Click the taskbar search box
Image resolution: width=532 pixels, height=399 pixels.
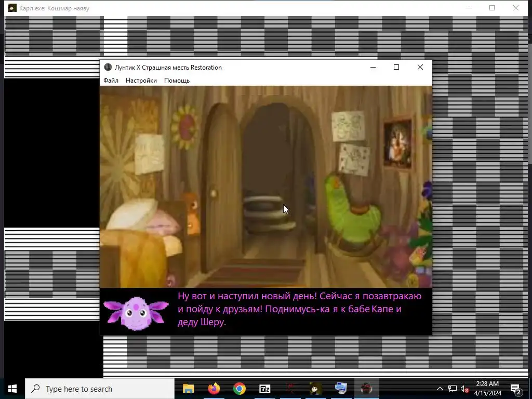(x=100, y=389)
